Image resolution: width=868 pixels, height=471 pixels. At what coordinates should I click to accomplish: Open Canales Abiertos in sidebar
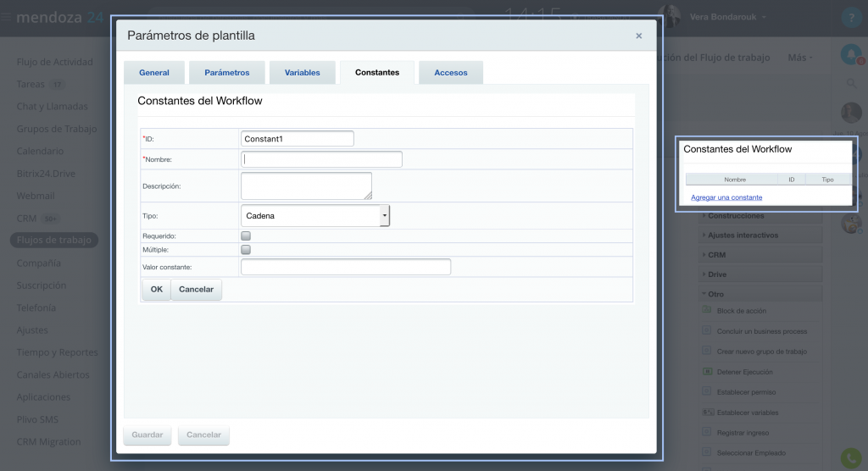pos(53,374)
